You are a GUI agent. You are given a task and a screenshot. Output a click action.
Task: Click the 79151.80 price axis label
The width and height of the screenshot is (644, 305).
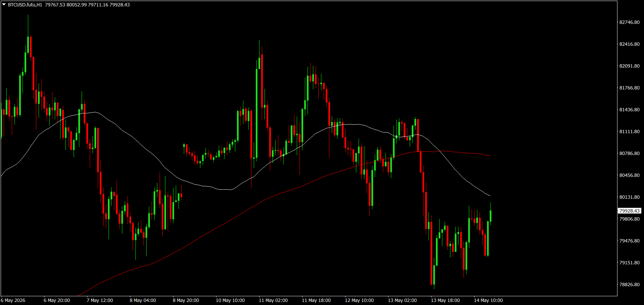(630, 263)
